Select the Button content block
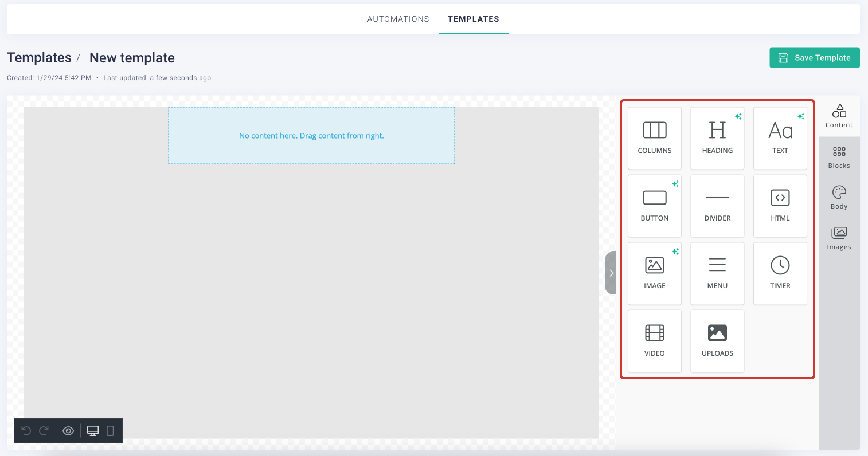Viewport: 868px width, 456px height. [x=654, y=206]
